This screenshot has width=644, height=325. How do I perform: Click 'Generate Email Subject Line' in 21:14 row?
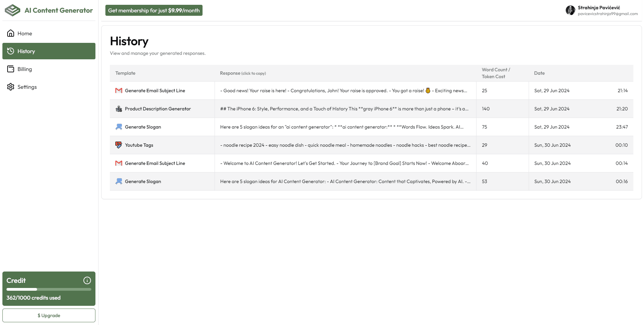click(x=155, y=91)
